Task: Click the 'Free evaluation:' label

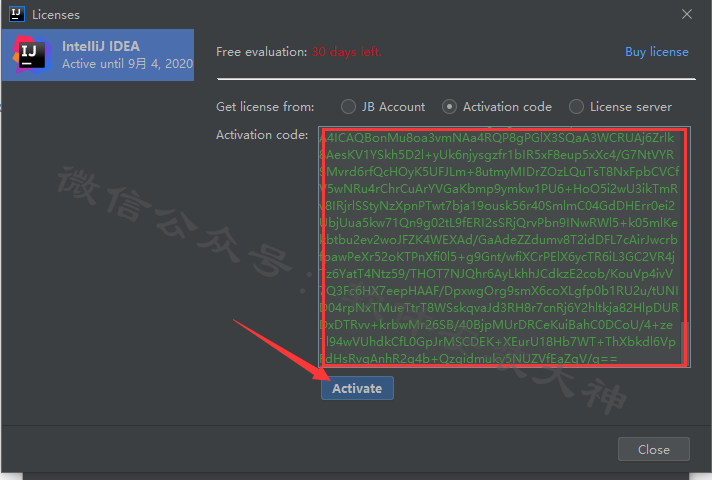Action: click(x=262, y=52)
